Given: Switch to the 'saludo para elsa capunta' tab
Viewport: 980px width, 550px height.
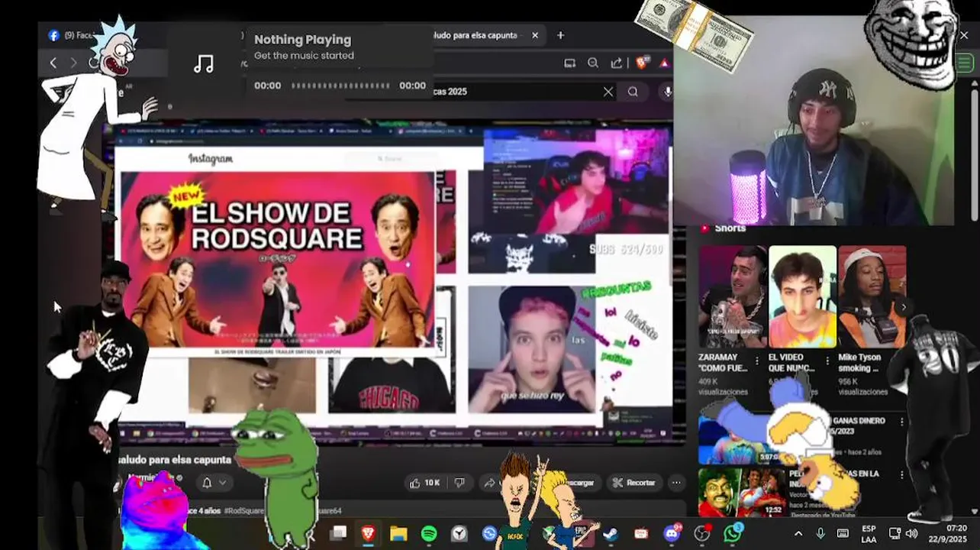Looking at the screenshot, I should tap(476, 35).
